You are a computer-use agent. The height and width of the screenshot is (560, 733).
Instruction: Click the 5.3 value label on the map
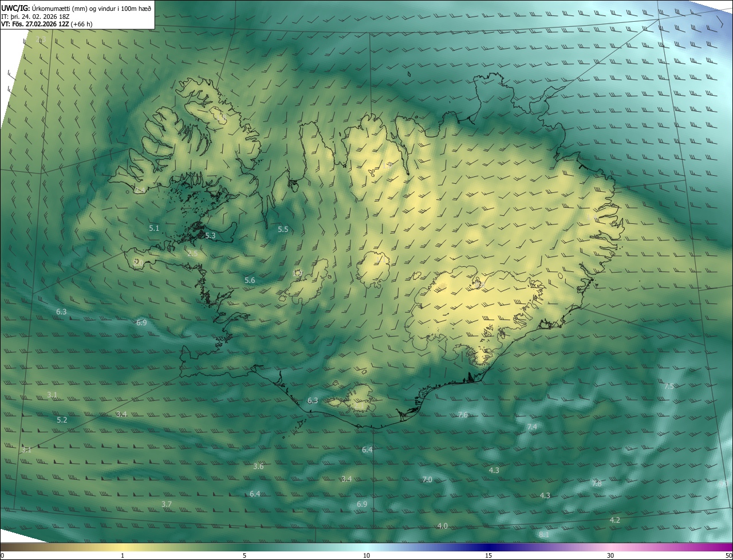210,235
